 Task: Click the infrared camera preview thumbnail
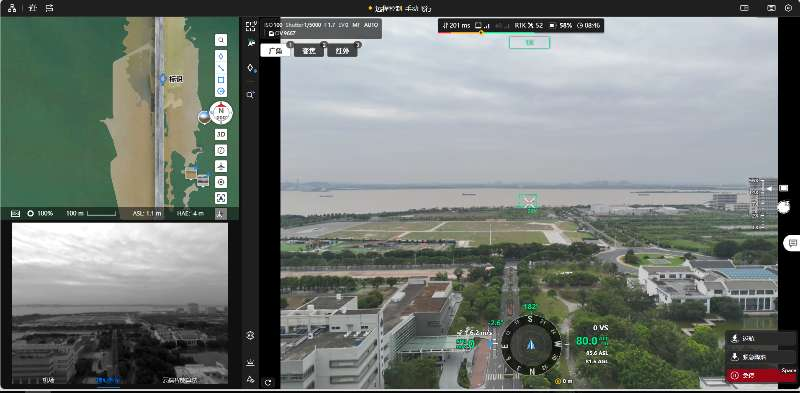pos(120,303)
